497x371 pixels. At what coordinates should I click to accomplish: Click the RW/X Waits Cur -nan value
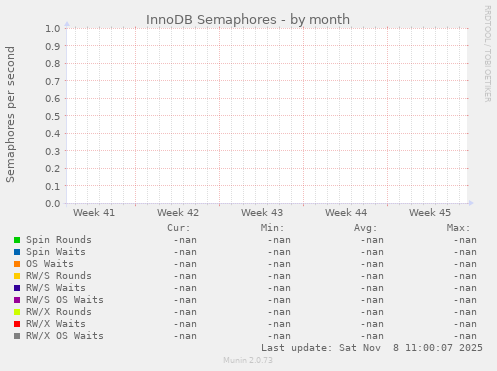point(185,324)
